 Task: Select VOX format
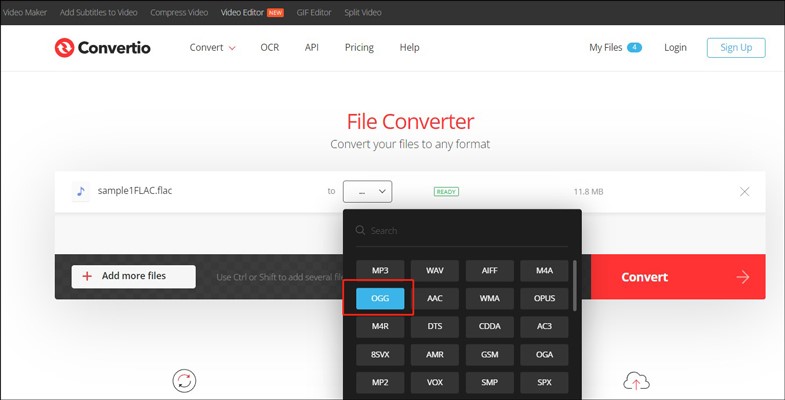[435, 382]
